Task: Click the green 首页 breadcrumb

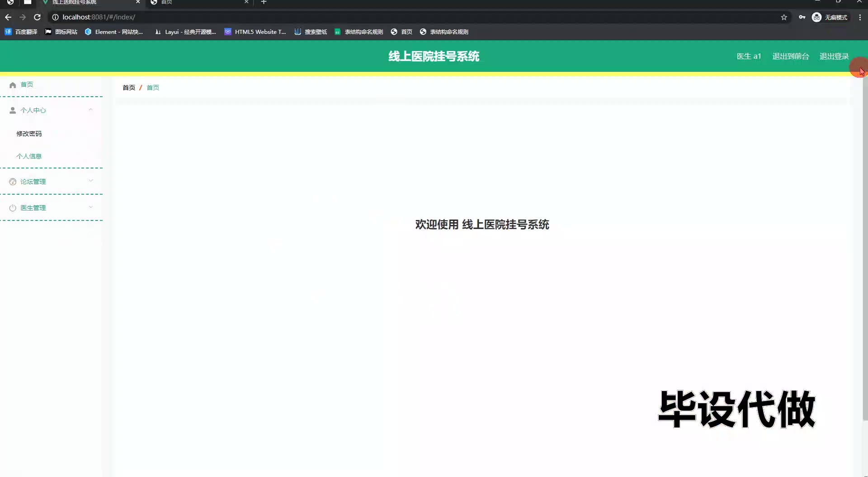Action: coord(153,88)
